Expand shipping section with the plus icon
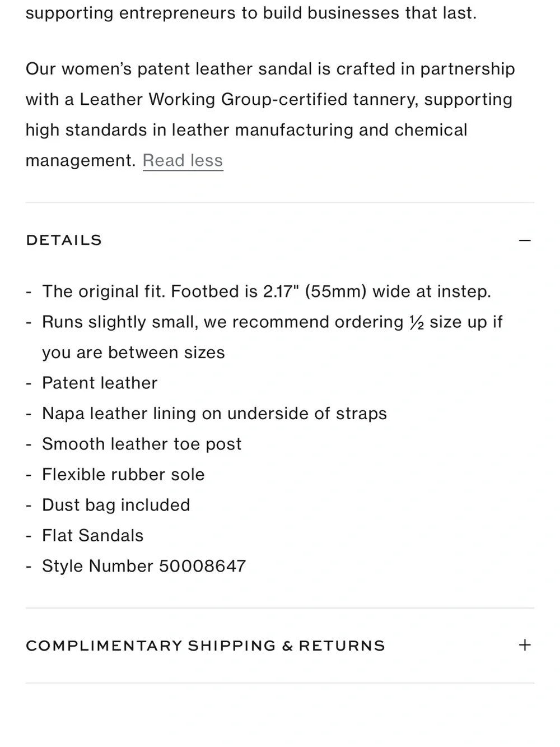Viewport: 560px width, 747px height. 524,645
